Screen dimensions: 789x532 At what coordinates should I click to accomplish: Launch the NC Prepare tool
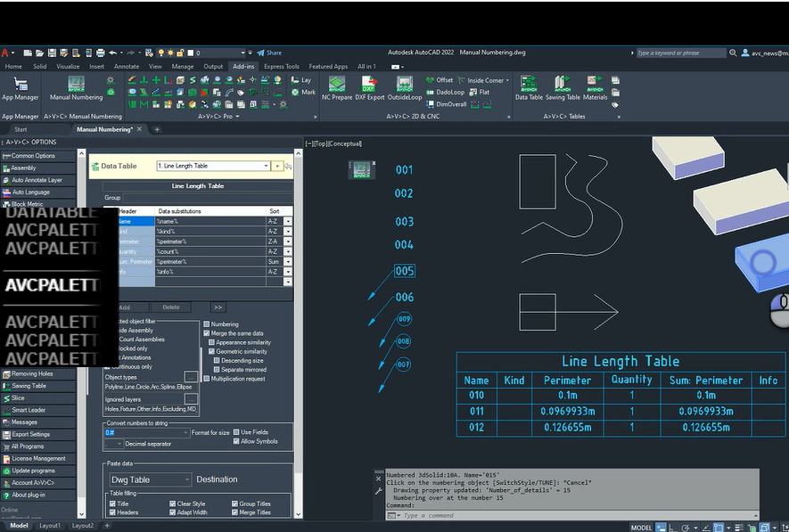pos(337,85)
